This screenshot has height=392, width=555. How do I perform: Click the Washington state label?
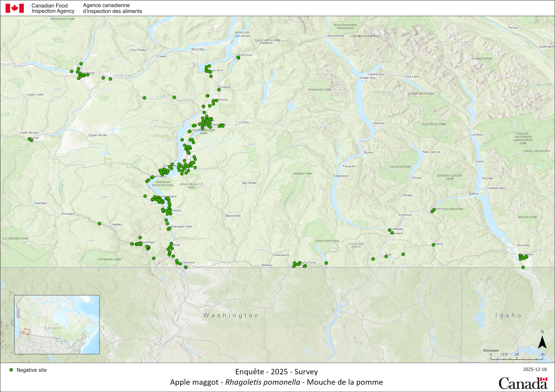click(x=231, y=315)
